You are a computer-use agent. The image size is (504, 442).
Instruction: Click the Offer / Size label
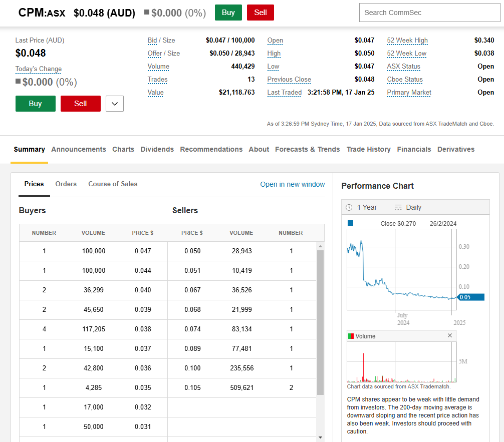pyautogui.click(x=164, y=54)
